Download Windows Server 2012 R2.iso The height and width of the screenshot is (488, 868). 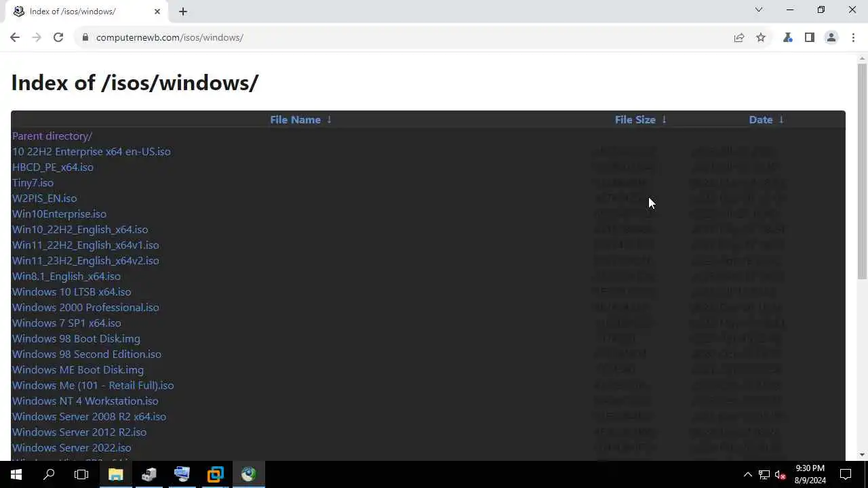pyautogui.click(x=79, y=432)
